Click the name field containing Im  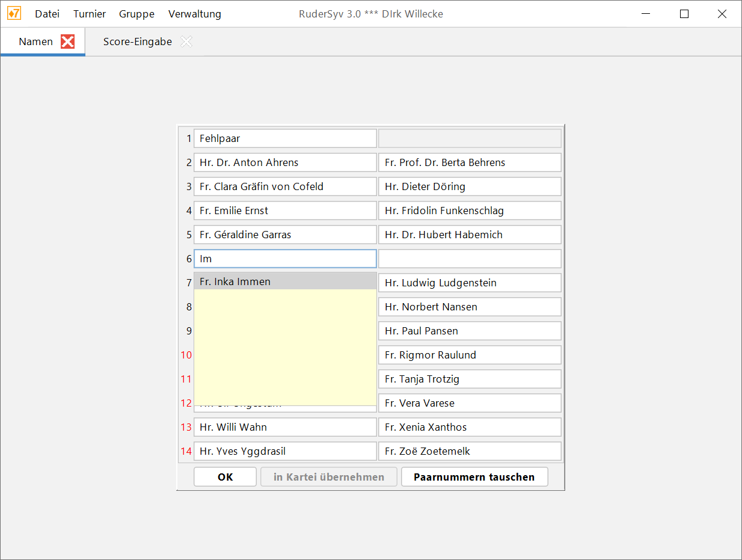284,259
